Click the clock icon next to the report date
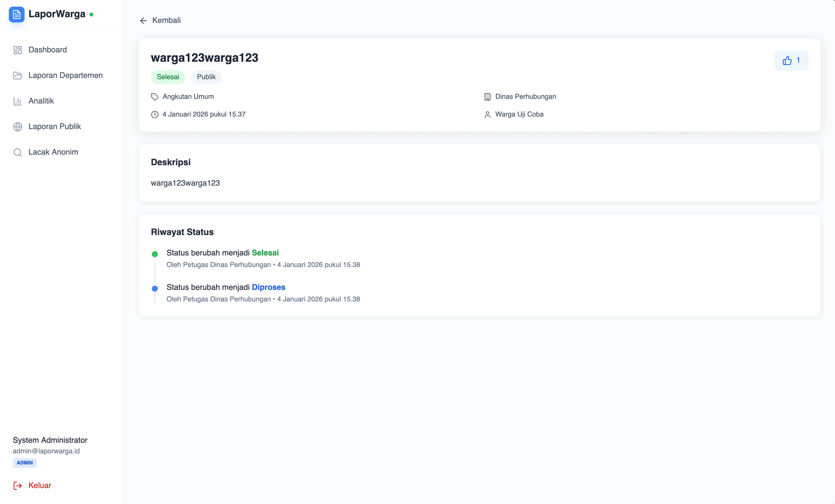This screenshot has width=835, height=504. point(155,114)
